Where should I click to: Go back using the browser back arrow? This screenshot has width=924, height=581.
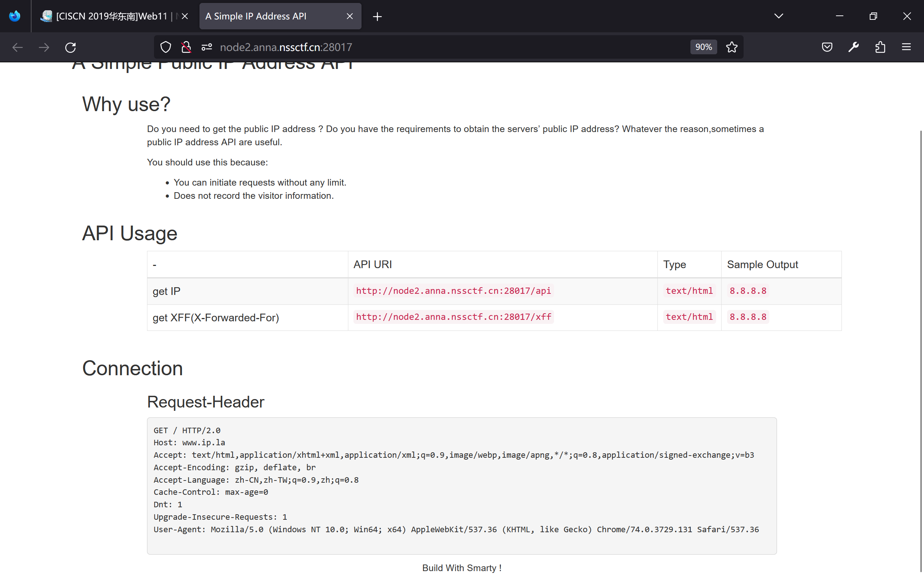tap(18, 47)
